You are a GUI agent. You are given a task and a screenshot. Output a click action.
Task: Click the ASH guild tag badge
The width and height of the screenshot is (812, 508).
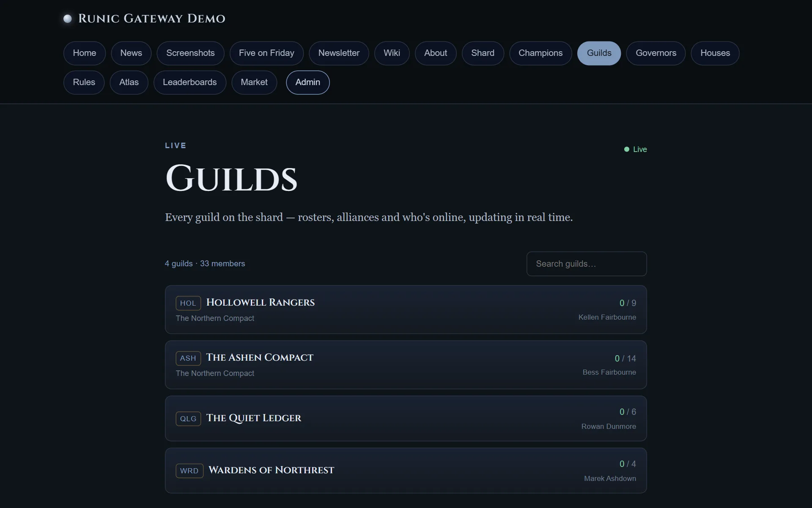[188, 358]
